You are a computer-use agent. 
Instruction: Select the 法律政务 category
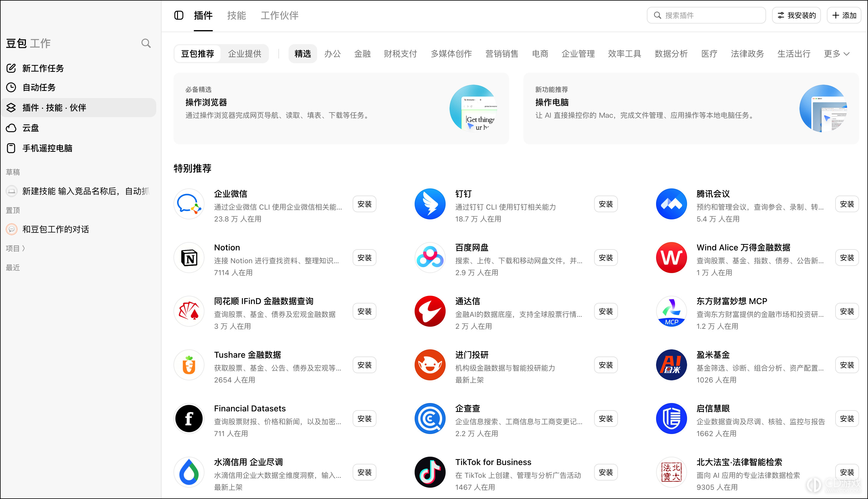747,54
